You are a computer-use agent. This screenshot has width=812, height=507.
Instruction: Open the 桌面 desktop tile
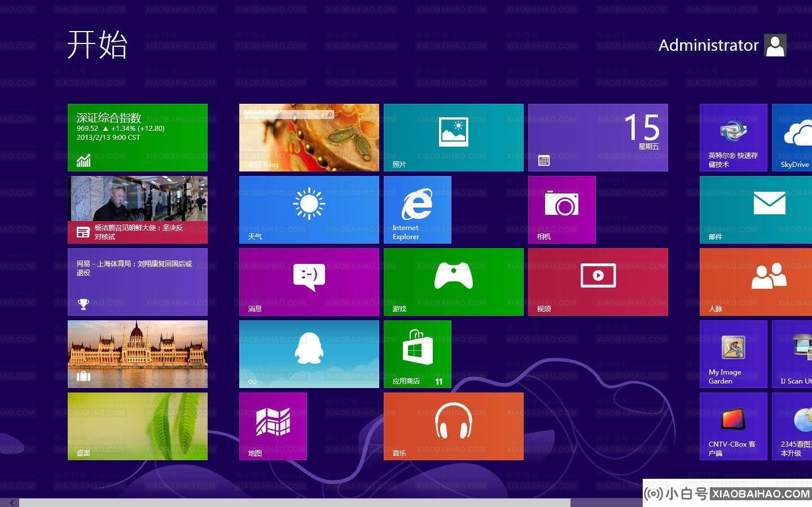pyautogui.click(x=138, y=426)
